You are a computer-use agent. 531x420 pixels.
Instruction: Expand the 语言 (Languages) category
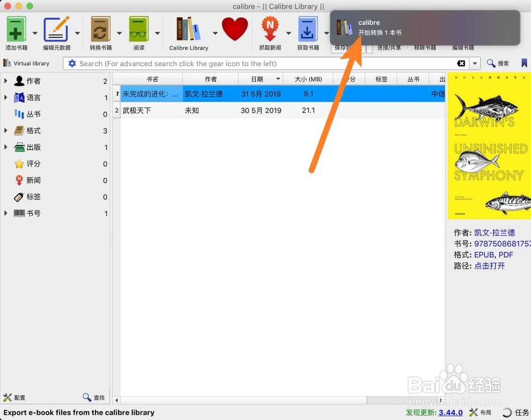point(6,97)
